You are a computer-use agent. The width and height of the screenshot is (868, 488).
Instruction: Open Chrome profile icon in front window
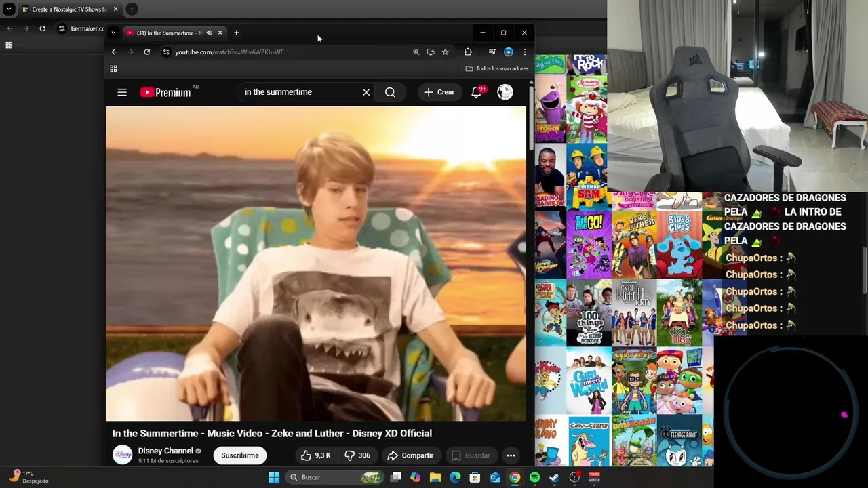pyautogui.click(x=509, y=52)
